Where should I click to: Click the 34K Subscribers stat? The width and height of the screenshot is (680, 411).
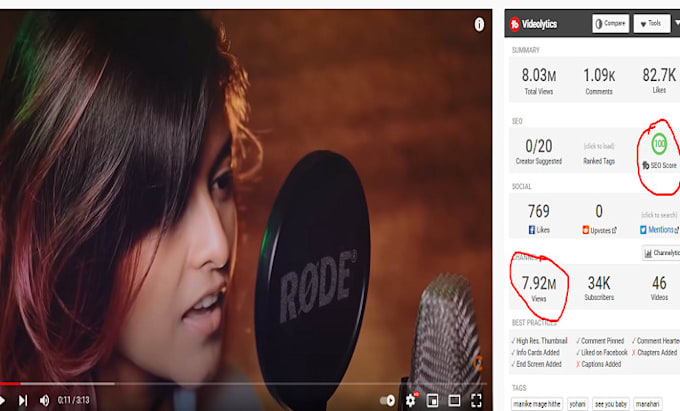[x=599, y=288]
